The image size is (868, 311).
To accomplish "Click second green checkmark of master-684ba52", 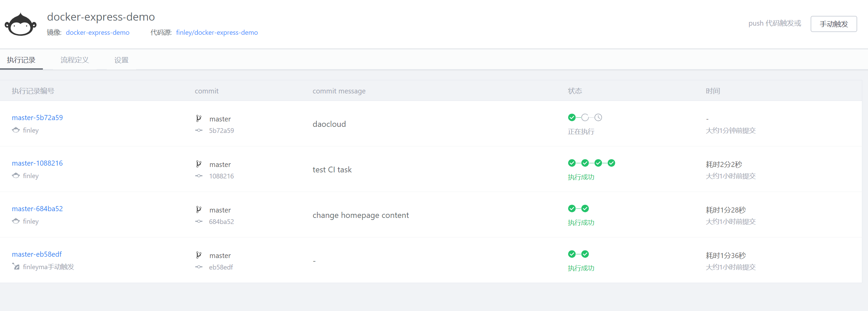I will pos(585,209).
